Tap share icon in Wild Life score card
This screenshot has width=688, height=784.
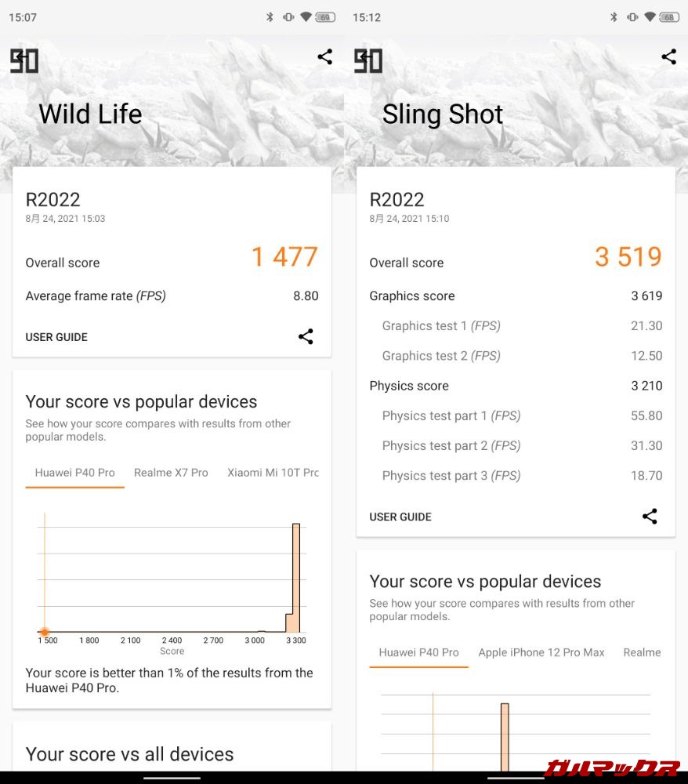(306, 336)
